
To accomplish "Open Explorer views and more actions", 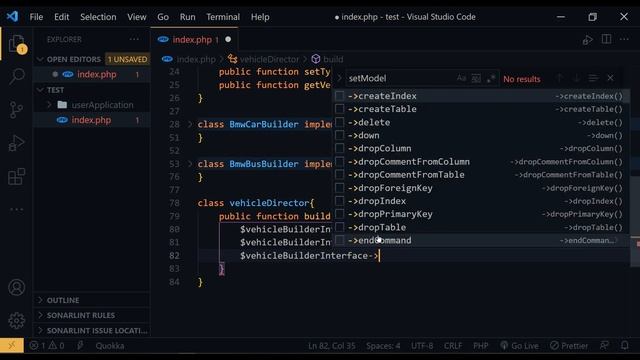I will [x=134, y=39].
